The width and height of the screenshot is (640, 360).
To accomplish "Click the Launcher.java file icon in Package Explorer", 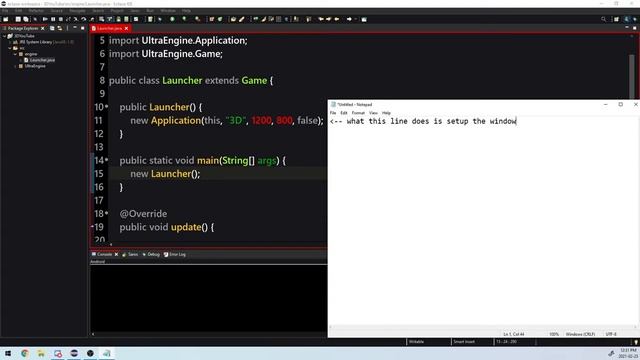I will tap(26, 60).
